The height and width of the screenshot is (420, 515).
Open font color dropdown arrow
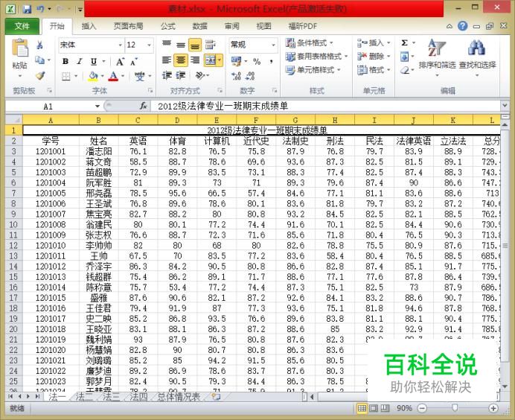(123, 76)
